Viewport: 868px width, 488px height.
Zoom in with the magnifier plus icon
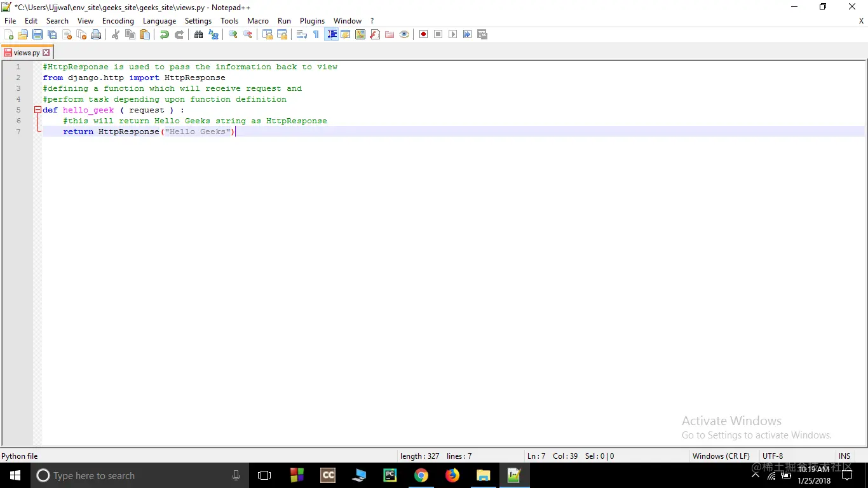coord(233,34)
